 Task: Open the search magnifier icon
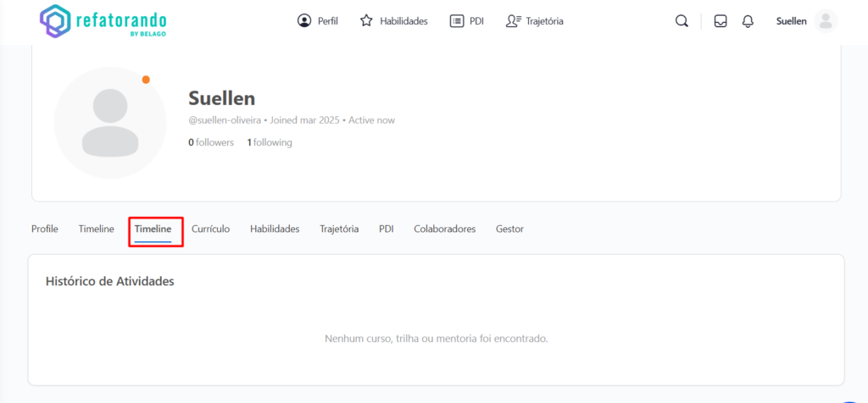tap(682, 21)
